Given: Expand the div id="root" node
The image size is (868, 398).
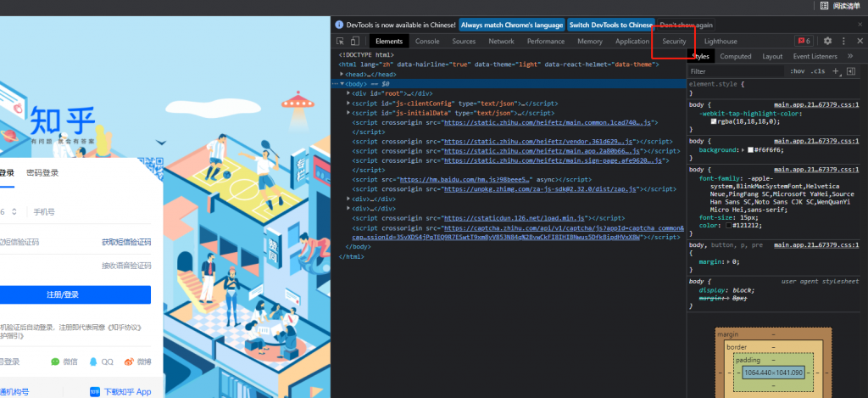Looking at the screenshot, I should [348, 93].
